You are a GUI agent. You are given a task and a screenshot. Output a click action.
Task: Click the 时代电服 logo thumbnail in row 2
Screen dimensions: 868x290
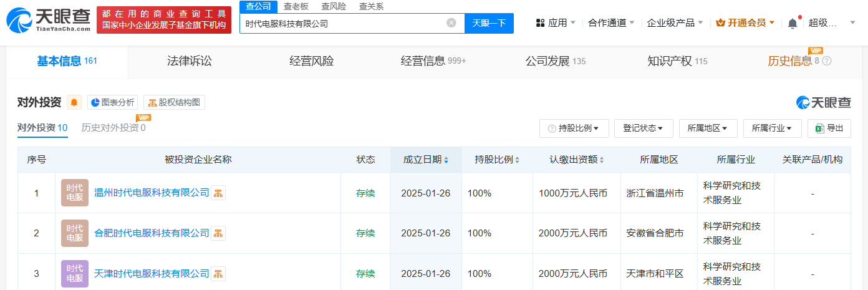tap(75, 233)
